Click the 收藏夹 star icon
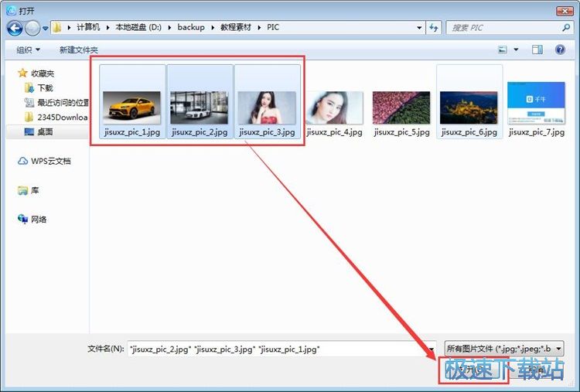This screenshot has height=392, width=580. (22, 73)
